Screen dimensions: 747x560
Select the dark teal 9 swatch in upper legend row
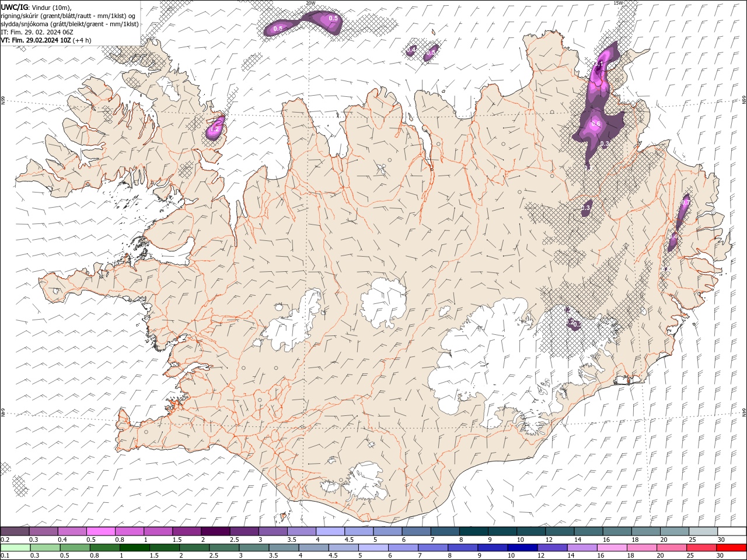(x=502, y=531)
